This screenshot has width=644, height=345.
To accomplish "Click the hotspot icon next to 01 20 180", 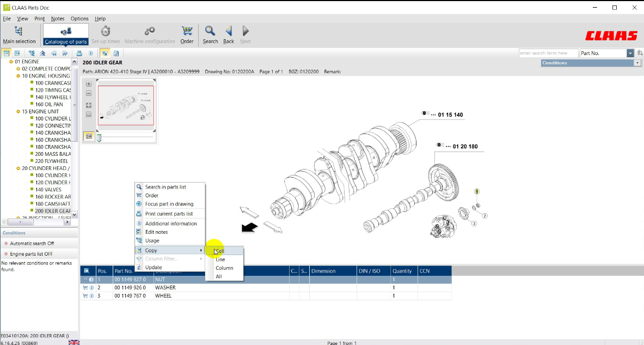I will click(x=440, y=145).
